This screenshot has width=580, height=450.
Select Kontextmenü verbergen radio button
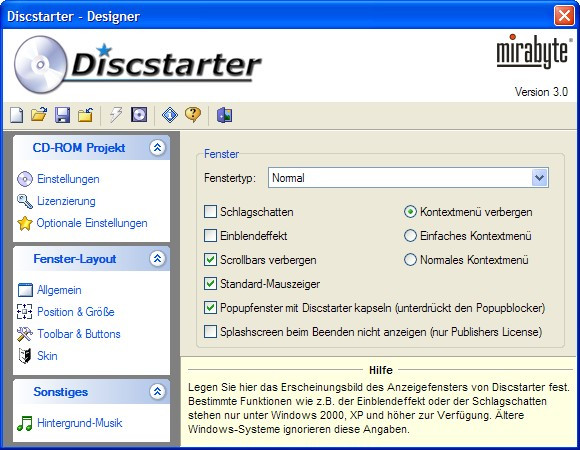point(410,212)
